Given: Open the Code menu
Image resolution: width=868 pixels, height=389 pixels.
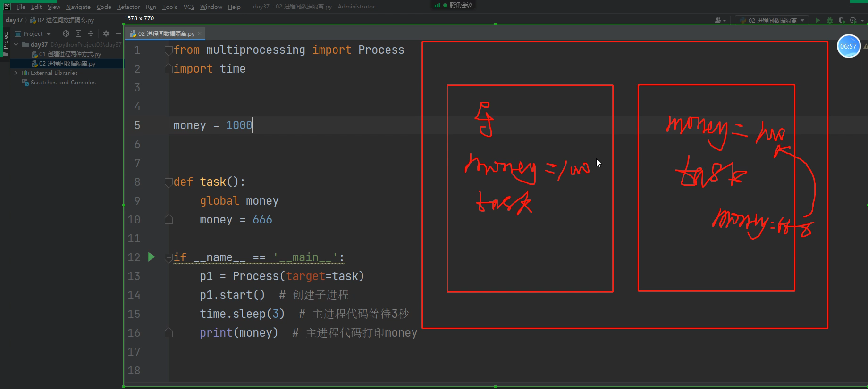Looking at the screenshot, I should point(104,7).
